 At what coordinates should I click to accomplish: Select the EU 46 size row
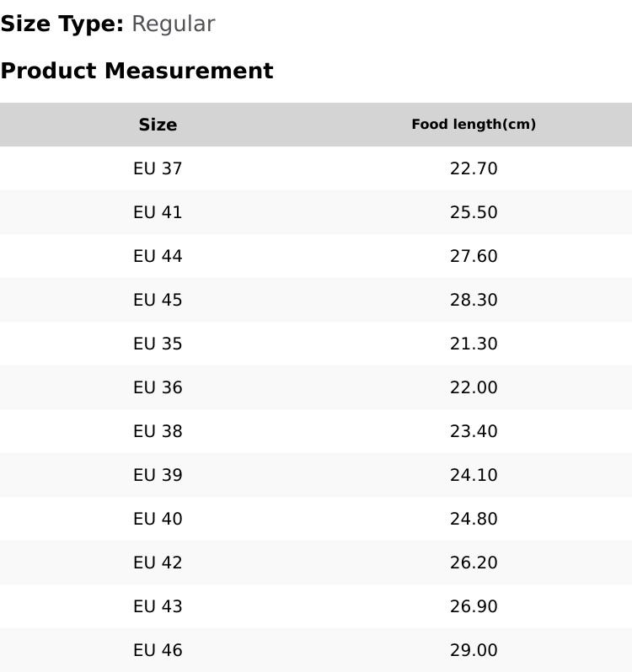[158, 650]
